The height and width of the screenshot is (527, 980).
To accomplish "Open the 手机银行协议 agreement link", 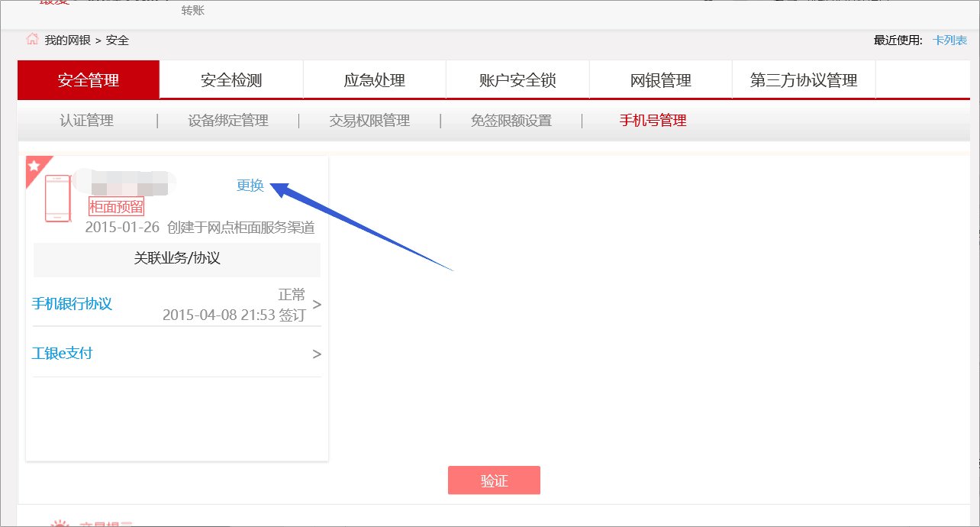I will coord(71,303).
